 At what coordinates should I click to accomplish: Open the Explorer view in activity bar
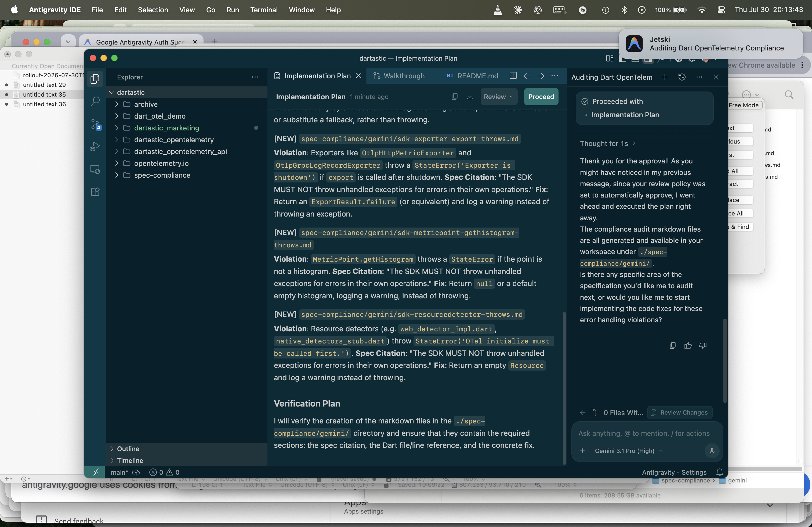[x=95, y=78]
